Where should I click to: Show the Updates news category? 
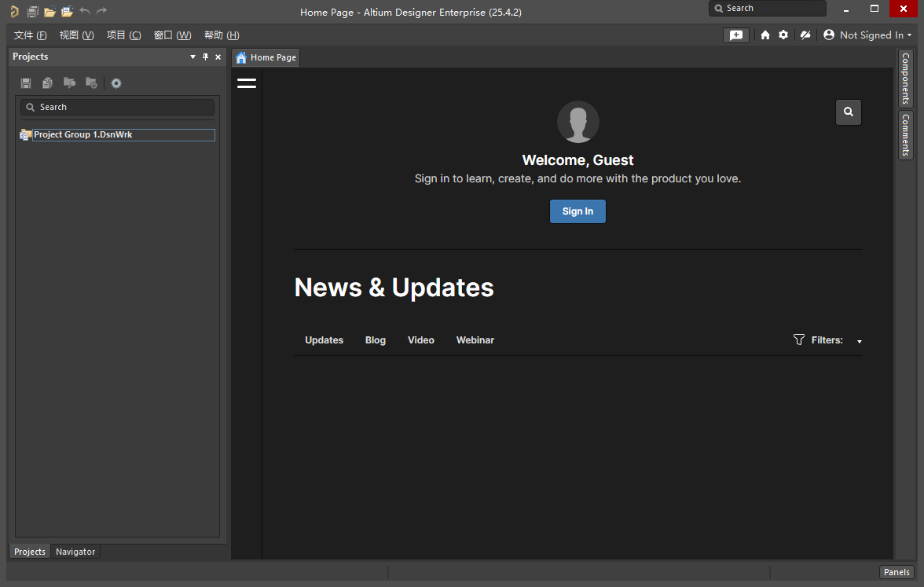click(x=324, y=340)
